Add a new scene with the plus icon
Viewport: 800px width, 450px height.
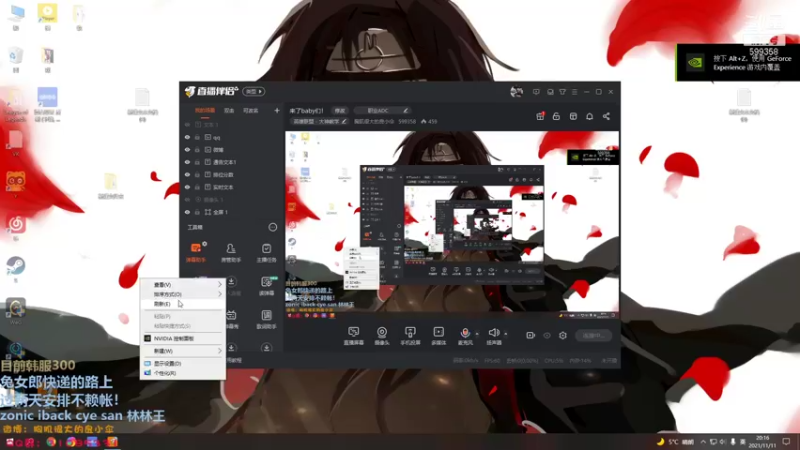pos(277,110)
